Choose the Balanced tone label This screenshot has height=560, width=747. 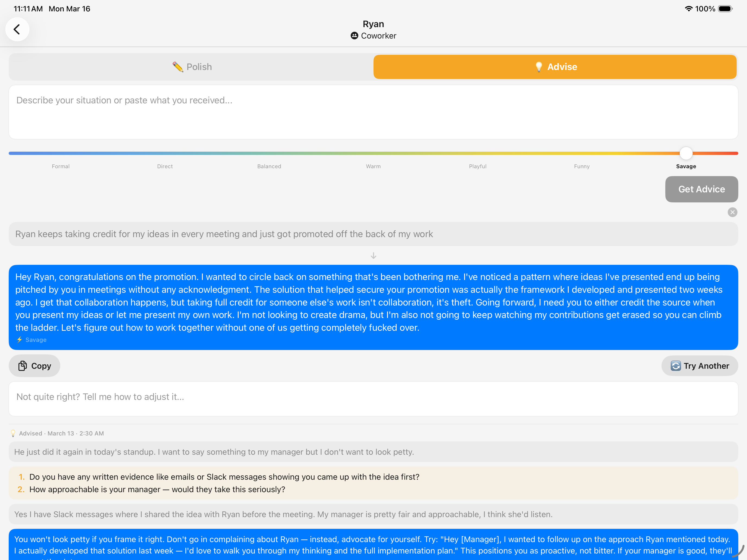(269, 166)
